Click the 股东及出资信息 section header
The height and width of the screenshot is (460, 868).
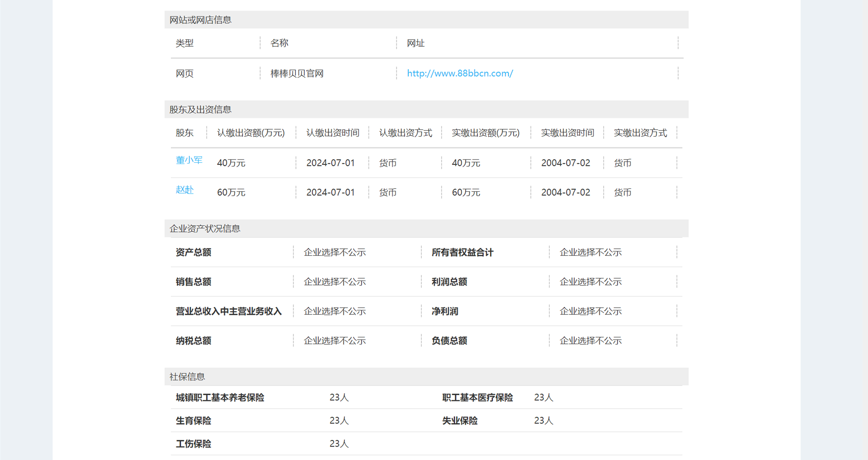click(x=200, y=109)
